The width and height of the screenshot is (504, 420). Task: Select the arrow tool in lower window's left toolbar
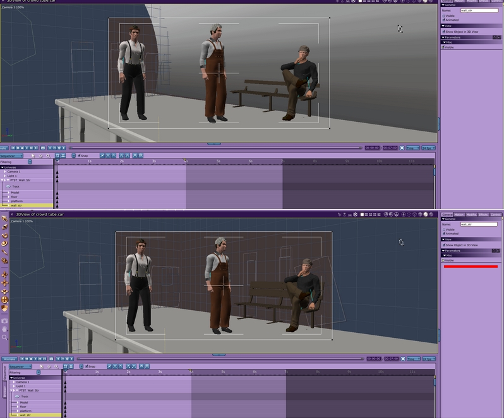[x=4, y=219]
